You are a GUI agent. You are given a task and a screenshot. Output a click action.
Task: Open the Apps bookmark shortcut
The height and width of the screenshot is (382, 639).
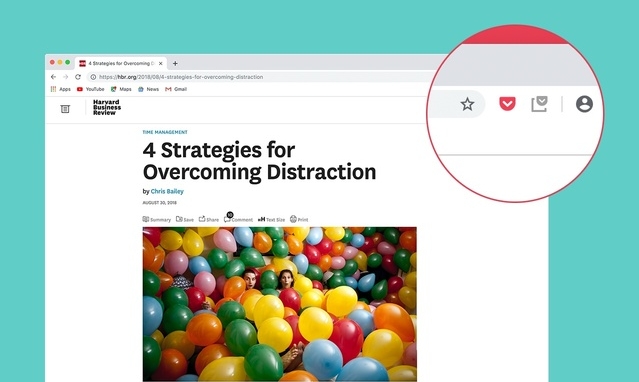click(61, 89)
